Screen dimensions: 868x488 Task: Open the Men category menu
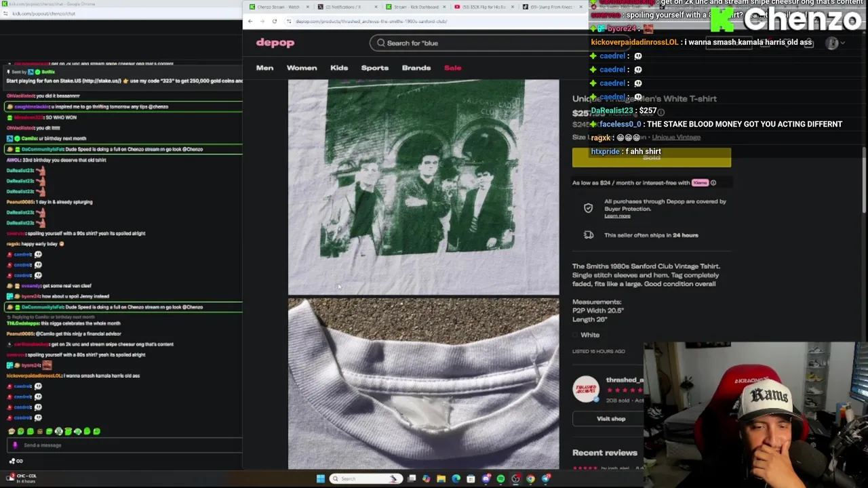264,68
